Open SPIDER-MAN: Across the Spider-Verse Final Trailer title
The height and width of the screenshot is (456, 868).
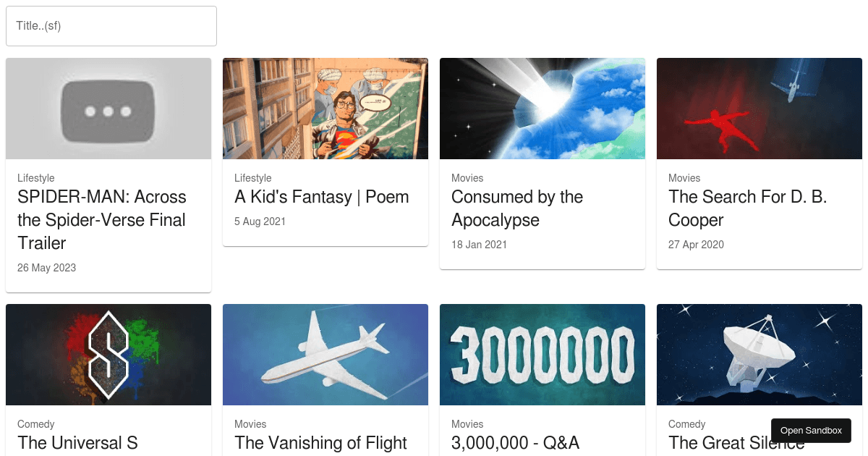pyautogui.click(x=102, y=220)
